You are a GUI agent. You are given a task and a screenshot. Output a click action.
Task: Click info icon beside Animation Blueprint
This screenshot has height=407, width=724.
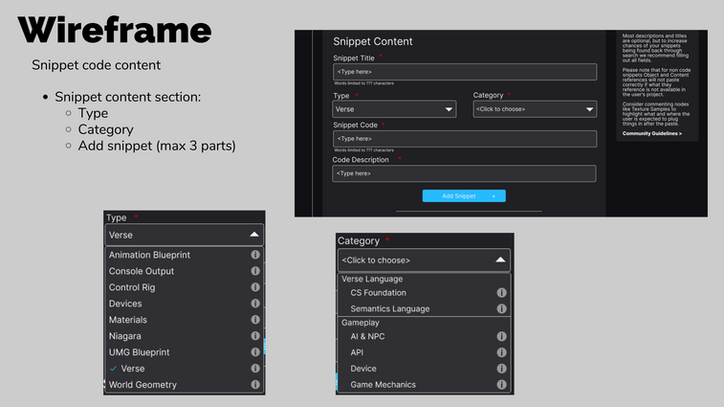(x=256, y=255)
